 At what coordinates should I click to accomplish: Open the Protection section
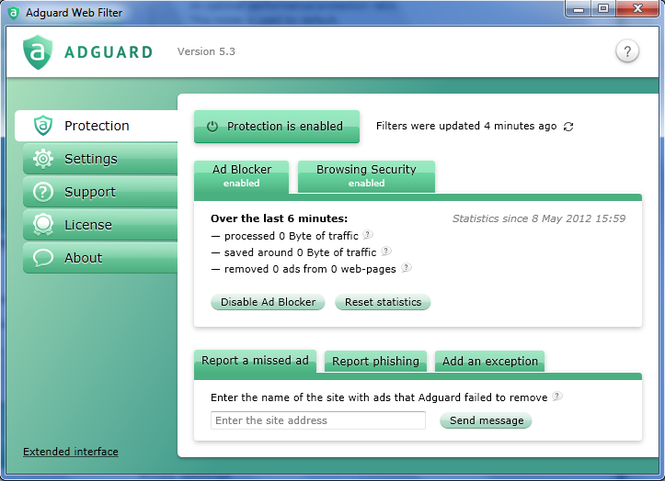[96, 126]
